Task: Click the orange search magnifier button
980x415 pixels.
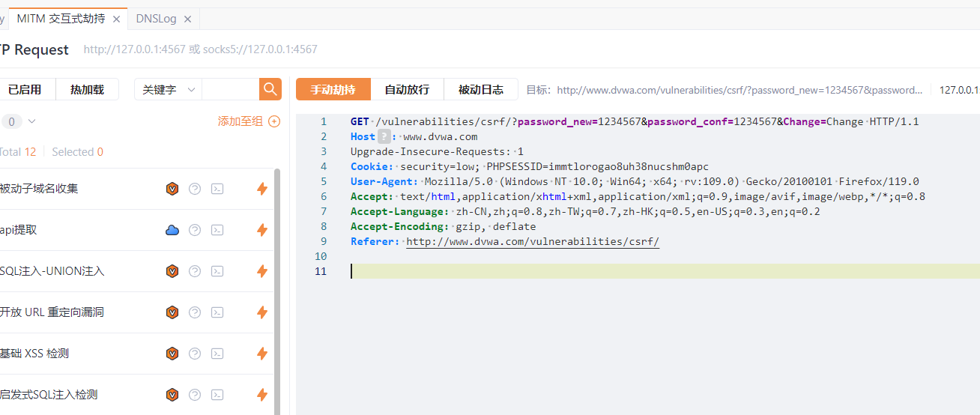Action: tap(270, 89)
